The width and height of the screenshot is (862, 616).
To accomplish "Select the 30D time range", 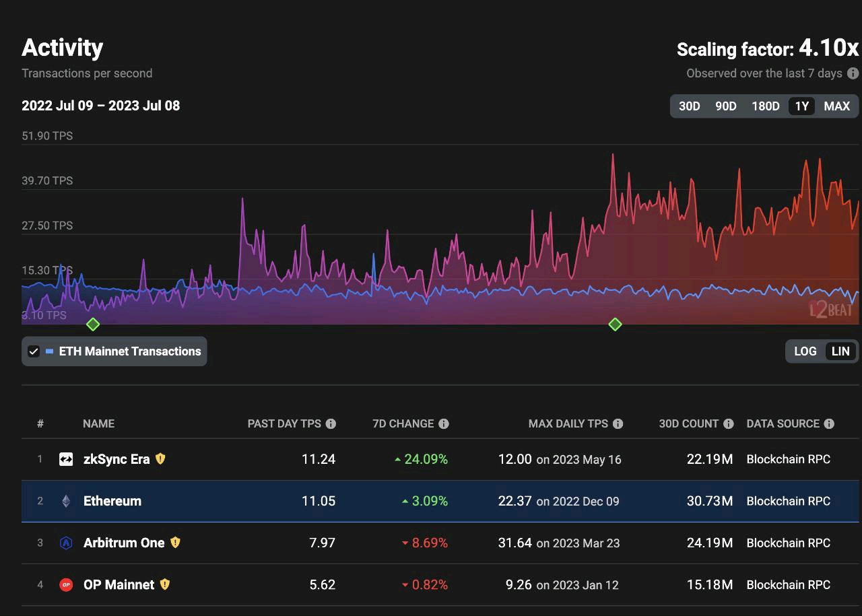I will click(x=690, y=106).
